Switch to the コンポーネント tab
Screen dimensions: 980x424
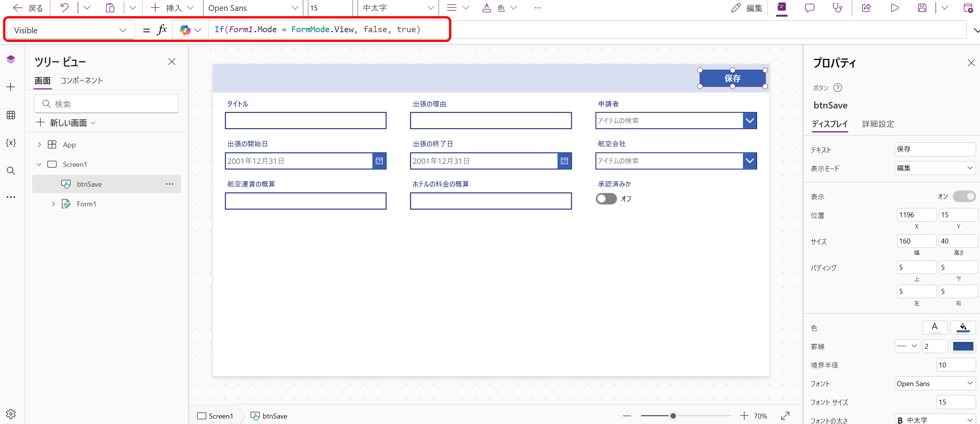click(x=82, y=80)
